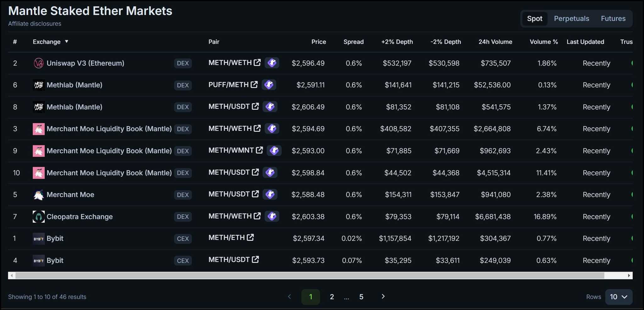
Task: Switch to the Perpetuals tab
Action: coord(571,19)
